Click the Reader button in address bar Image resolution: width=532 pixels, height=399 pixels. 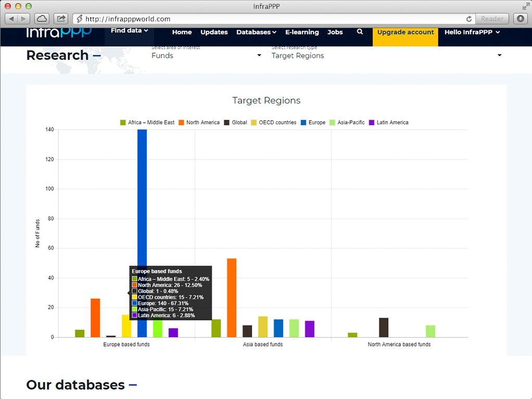tap(491, 19)
